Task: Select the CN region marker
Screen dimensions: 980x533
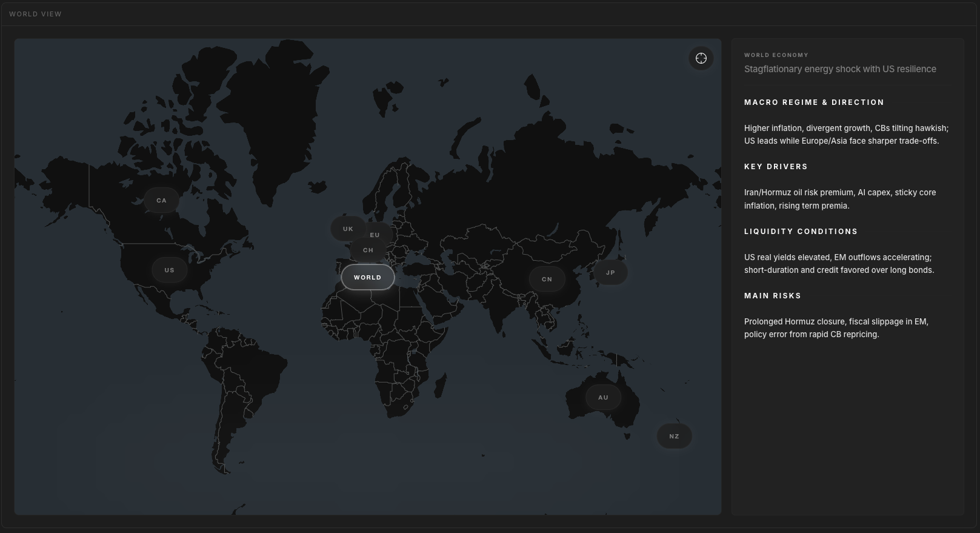Action: [x=547, y=279]
